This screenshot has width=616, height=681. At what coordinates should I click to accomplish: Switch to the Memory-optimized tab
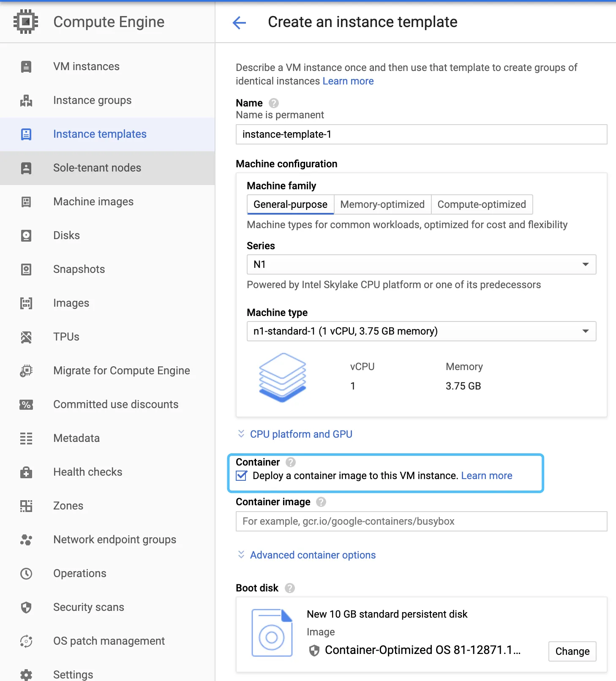point(382,204)
